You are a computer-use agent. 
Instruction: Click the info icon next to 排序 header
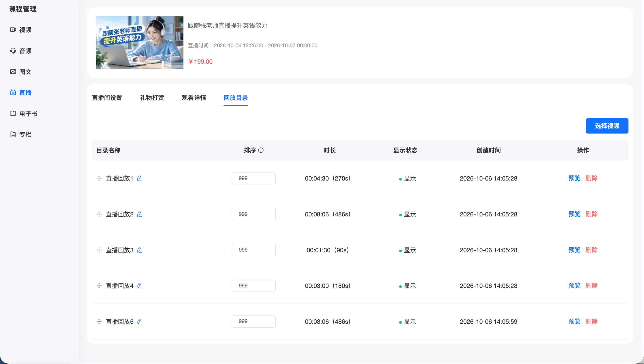tap(261, 150)
